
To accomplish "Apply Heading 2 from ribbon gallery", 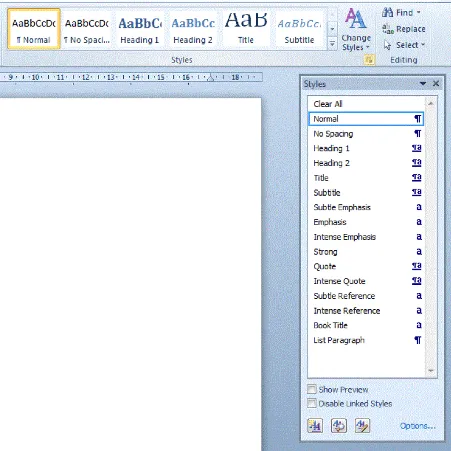I will pos(193,29).
